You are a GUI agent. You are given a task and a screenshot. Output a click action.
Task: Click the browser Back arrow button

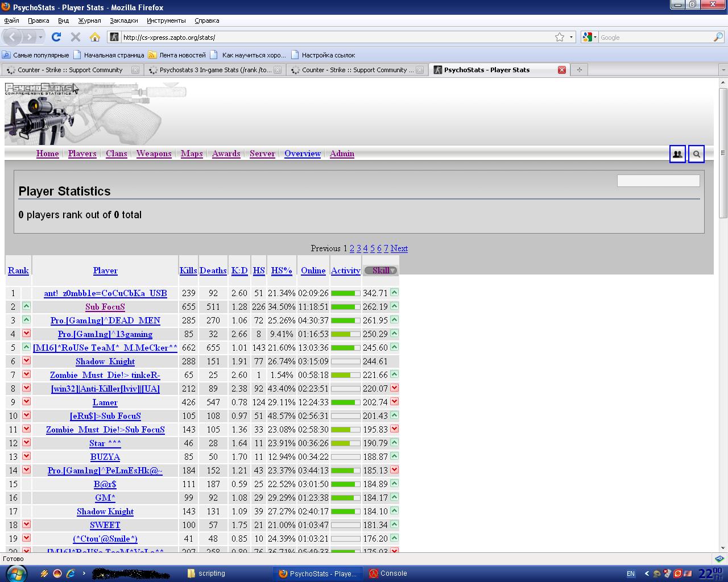click(13, 37)
